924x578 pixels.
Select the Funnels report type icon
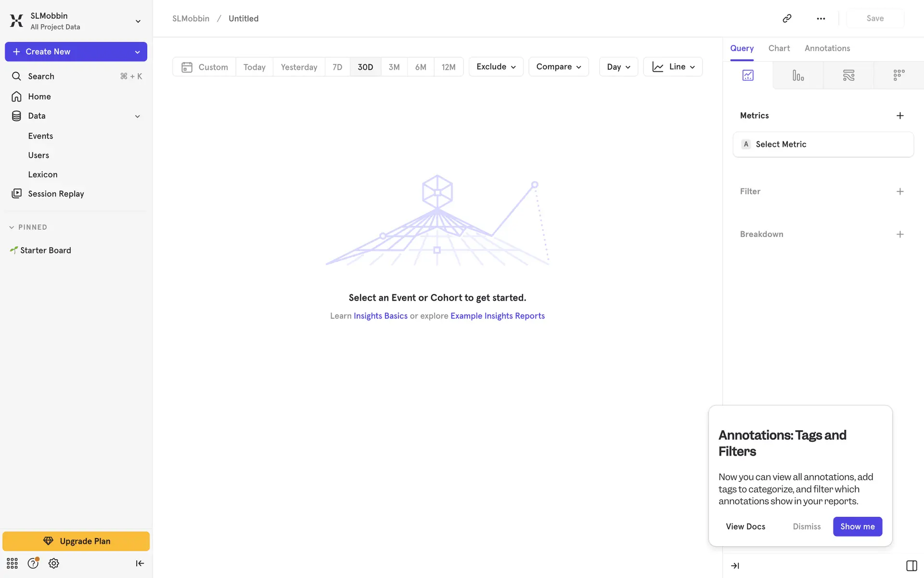[x=798, y=75]
